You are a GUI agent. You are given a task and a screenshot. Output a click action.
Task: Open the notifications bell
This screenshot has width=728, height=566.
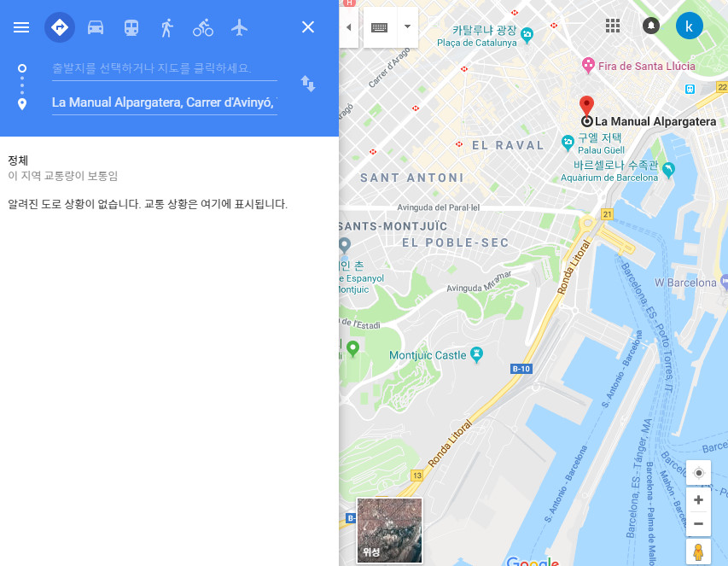[651, 25]
